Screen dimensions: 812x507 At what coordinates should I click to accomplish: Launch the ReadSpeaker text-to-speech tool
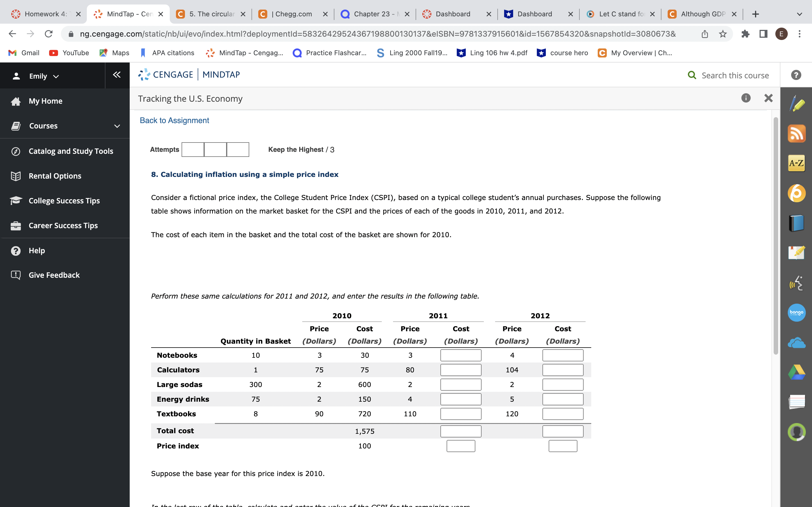[x=797, y=283]
